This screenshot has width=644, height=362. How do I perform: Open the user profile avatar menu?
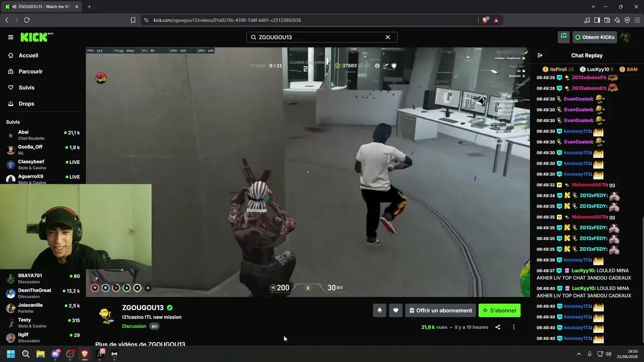pyautogui.click(x=625, y=37)
